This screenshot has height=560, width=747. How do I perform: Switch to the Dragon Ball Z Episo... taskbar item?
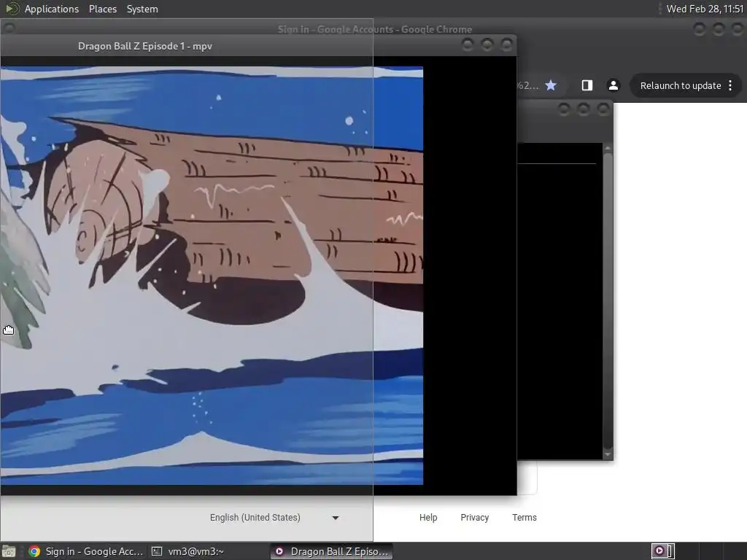(332, 551)
